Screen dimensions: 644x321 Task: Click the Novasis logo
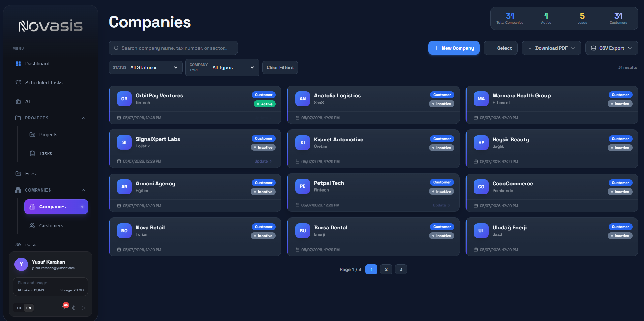coord(51,26)
